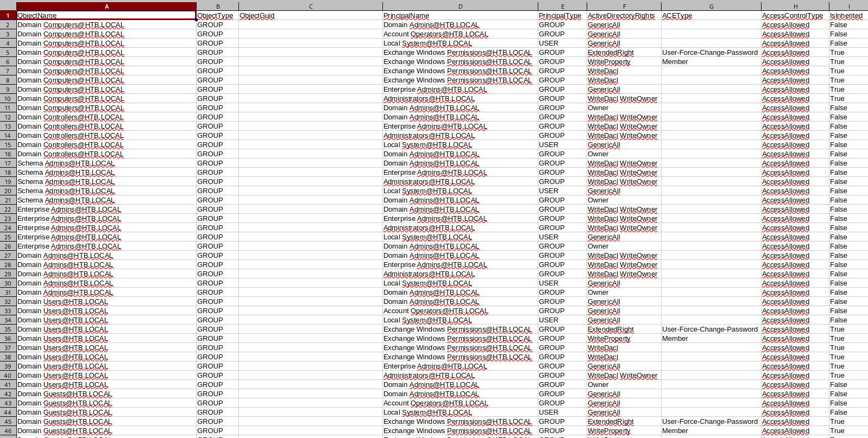This screenshot has height=438, width=868.
Task: Select row header 1
Action: point(8,16)
